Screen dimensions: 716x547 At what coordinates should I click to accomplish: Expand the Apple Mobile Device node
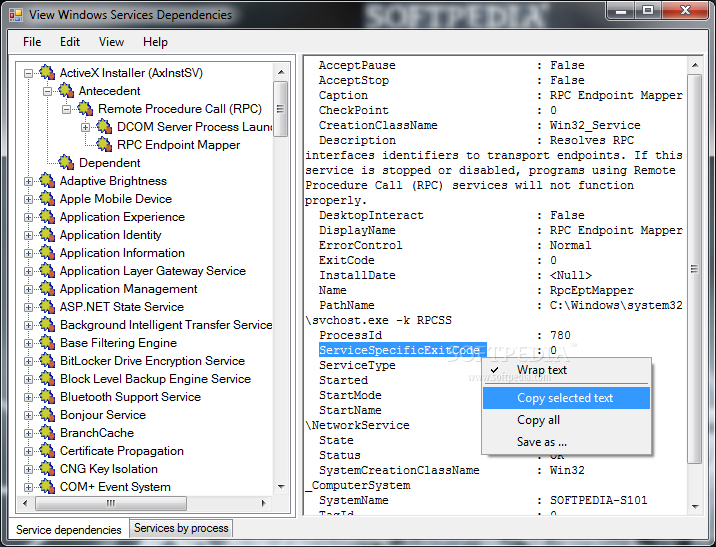point(28,200)
